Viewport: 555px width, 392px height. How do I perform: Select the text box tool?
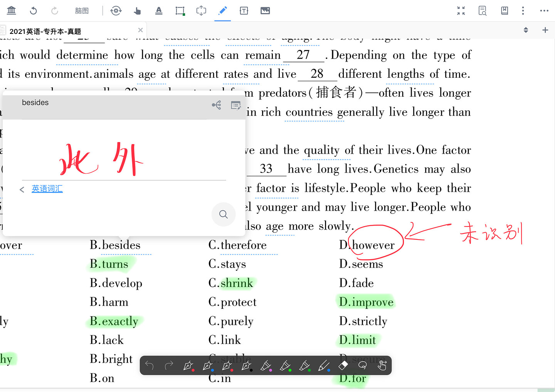pos(244,11)
